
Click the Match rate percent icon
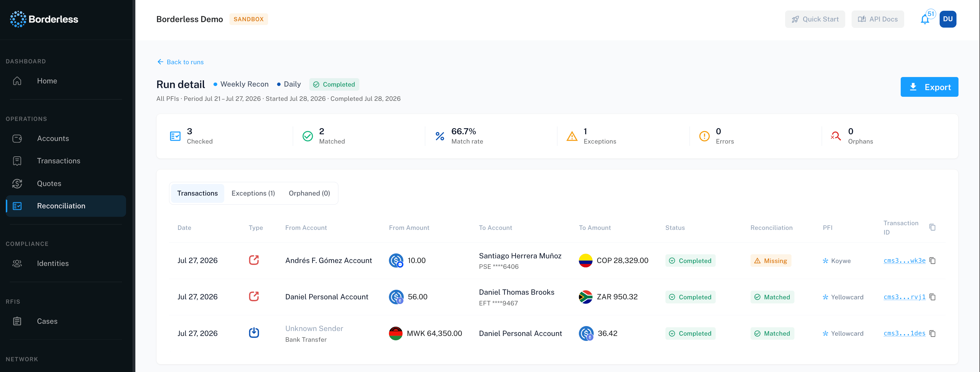440,136
